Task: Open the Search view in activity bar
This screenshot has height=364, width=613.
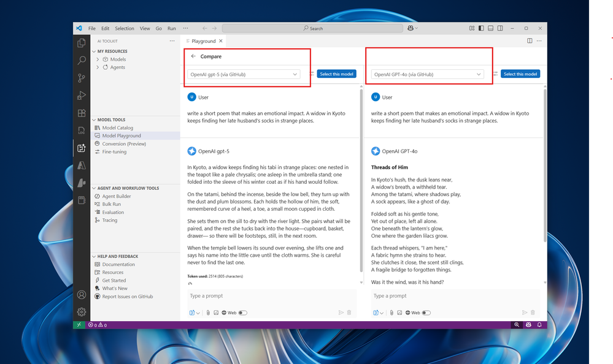Action: pos(82,60)
